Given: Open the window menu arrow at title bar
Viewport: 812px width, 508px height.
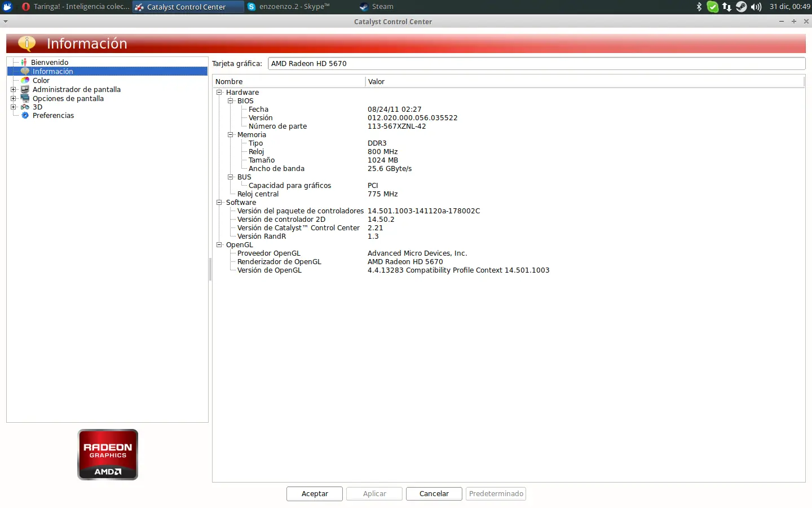Looking at the screenshot, I should [x=6, y=21].
